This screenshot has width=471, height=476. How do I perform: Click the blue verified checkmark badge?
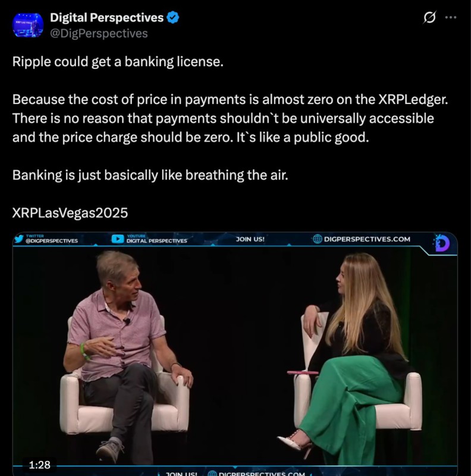[172, 17]
